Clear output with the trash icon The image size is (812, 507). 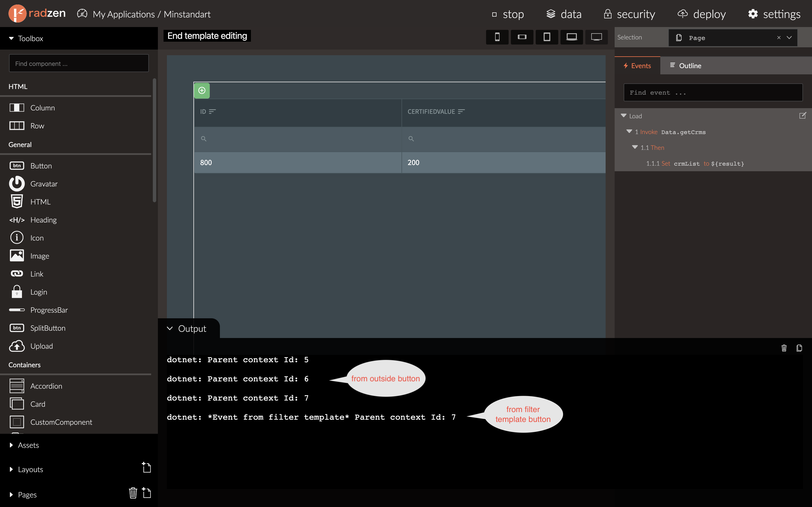coord(784,348)
